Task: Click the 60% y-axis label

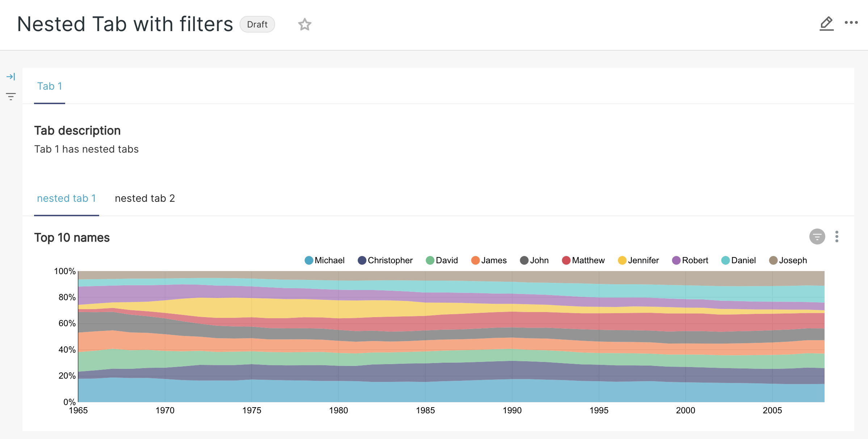Action: coord(67,323)
